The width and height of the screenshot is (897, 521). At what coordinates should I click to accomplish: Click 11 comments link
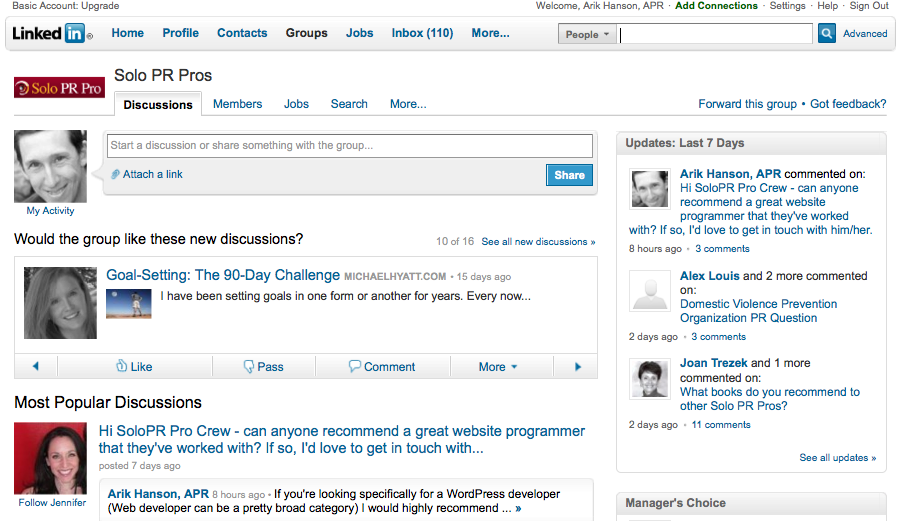coord(721,425)
